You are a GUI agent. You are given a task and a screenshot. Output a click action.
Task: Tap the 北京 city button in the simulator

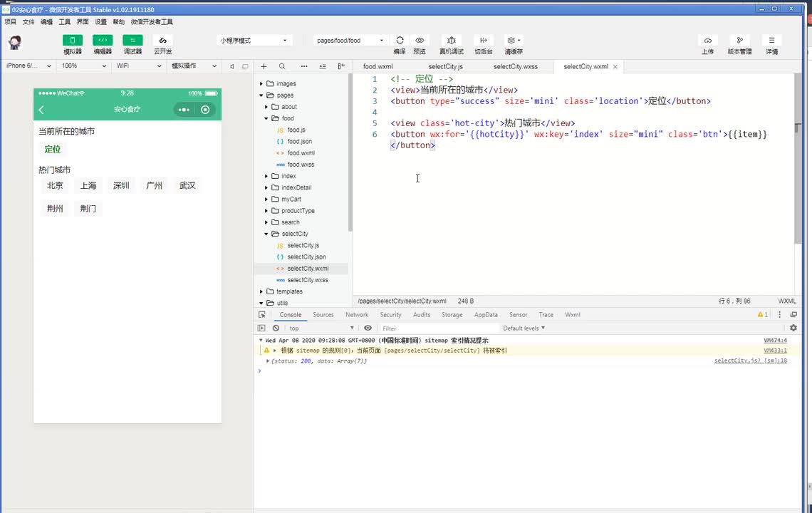coord(55,186)
